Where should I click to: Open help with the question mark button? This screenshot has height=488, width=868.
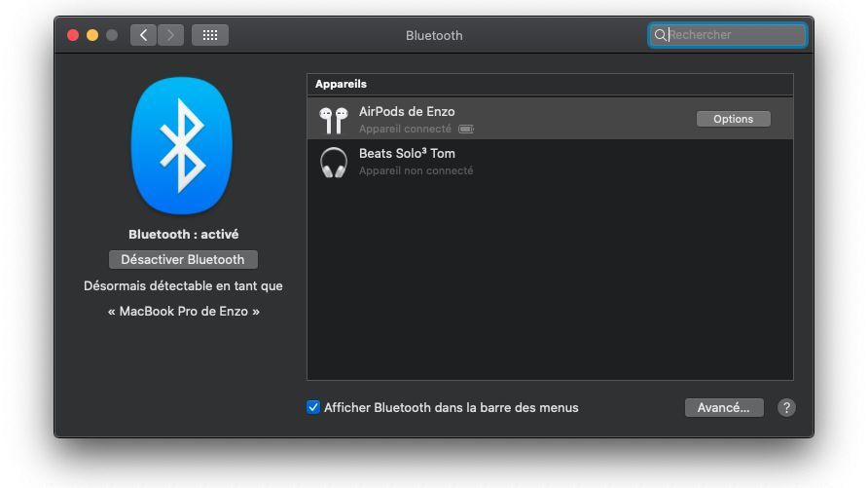tap(786, 408)
